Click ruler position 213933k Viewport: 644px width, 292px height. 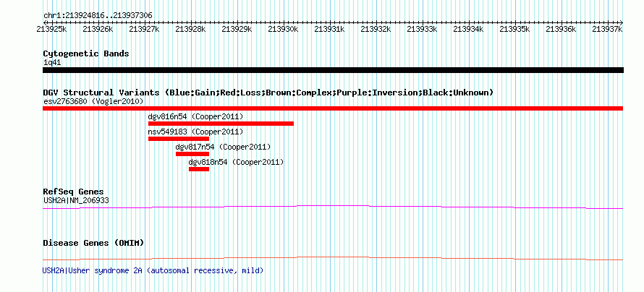pos(422,29)
